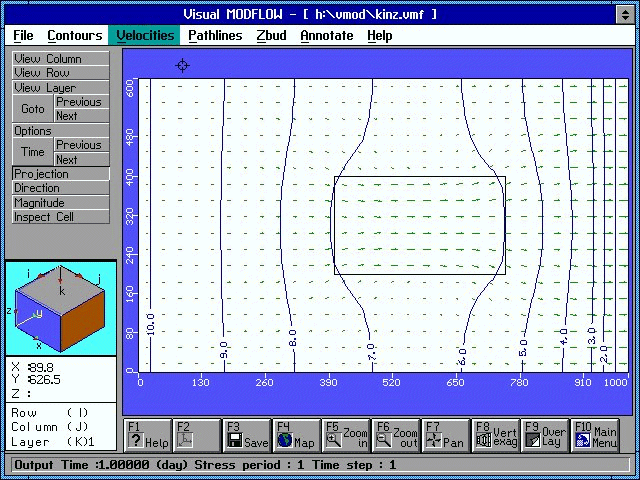Image resolution: width=640 pixels, height=480 pixels.
Task: Open the Options button
Action: pos(61,131)
